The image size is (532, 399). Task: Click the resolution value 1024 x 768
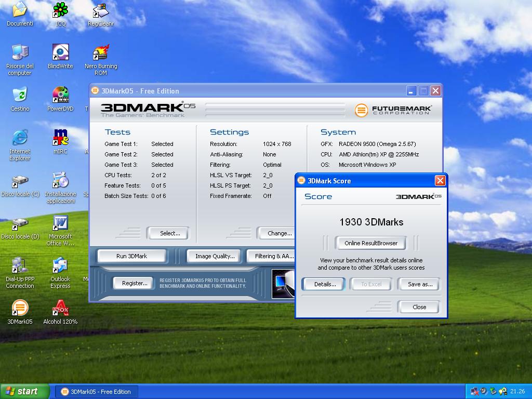pos(277,144)
